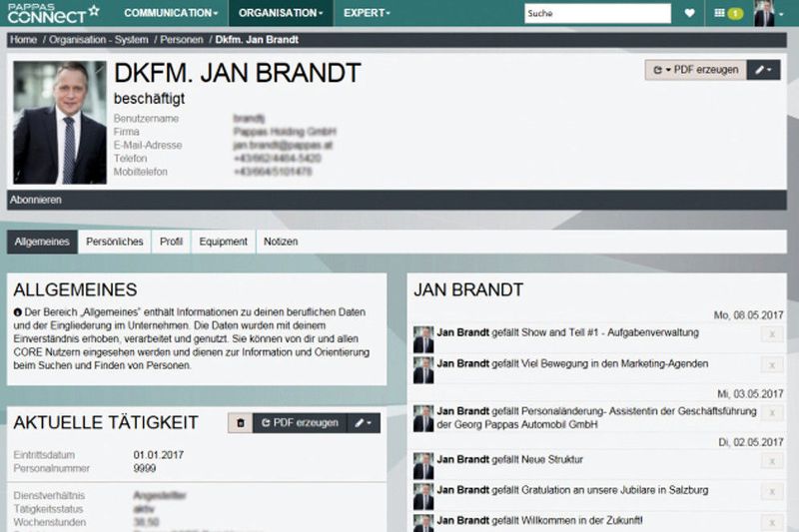The height and width of the screenshot is (532, 799).
Task: Click Abonnieren to subscribe
Action: pos(36,200)
